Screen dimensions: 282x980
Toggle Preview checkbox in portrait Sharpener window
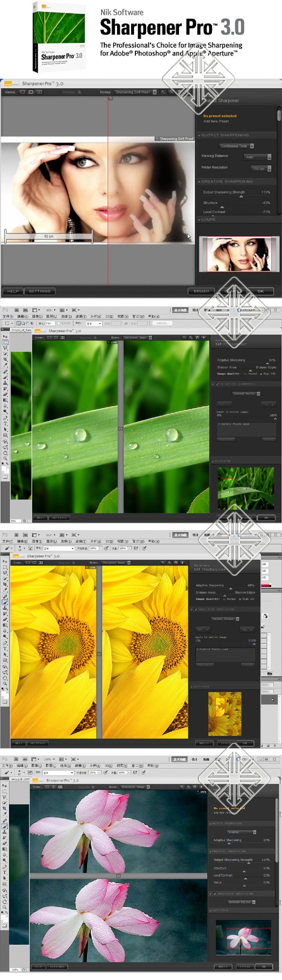click(79, 92)
